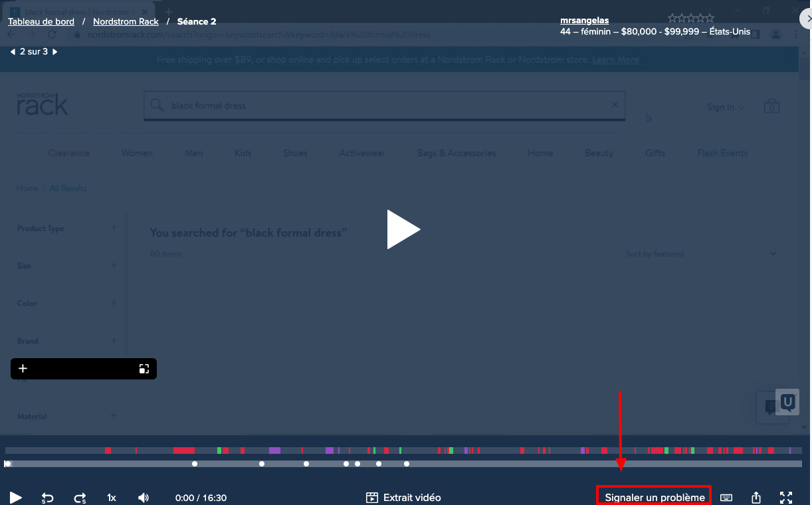The width and height of the screenshot is (812, 505).
Task: Click the All Results breadcrumb
Action: click(x=68, y=188)
